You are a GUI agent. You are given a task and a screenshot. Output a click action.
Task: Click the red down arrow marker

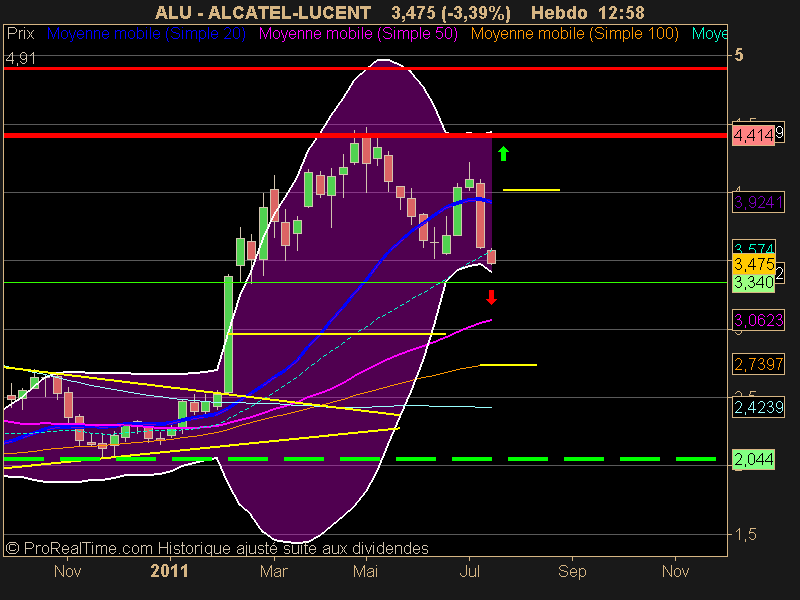(491, 297)
